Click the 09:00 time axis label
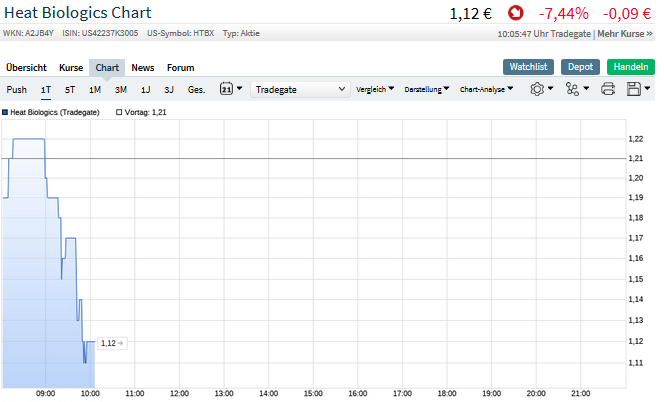The image size is (664, 402). click(45, 394)
